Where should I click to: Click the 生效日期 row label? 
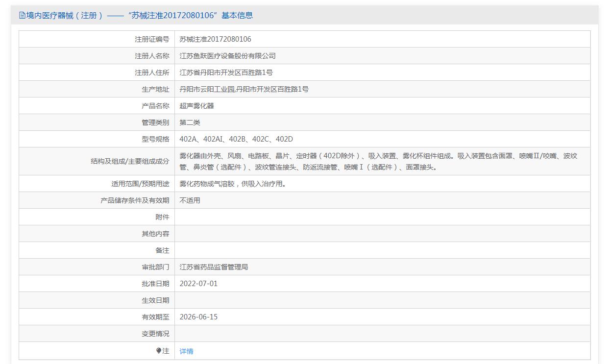tap(155, 300)
